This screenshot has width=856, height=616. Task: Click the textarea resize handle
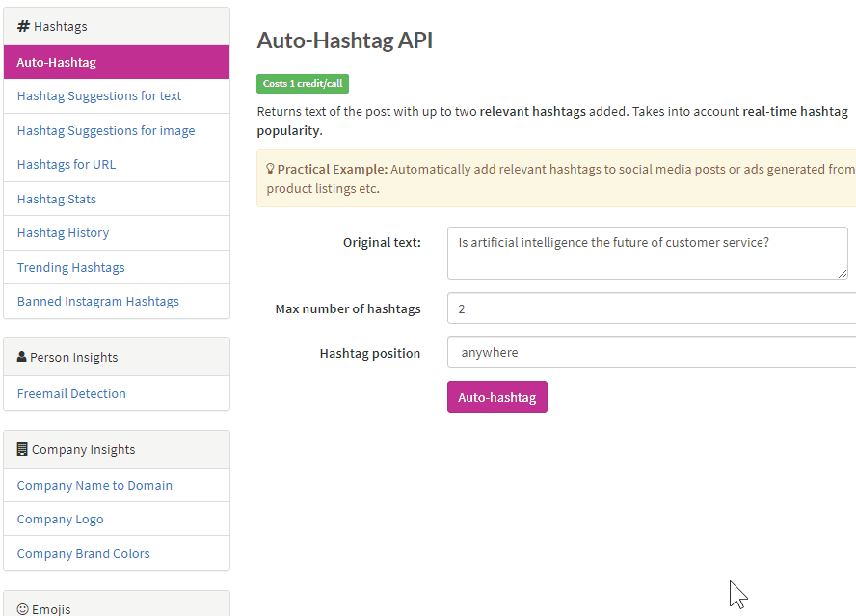[x=843, y=274]
